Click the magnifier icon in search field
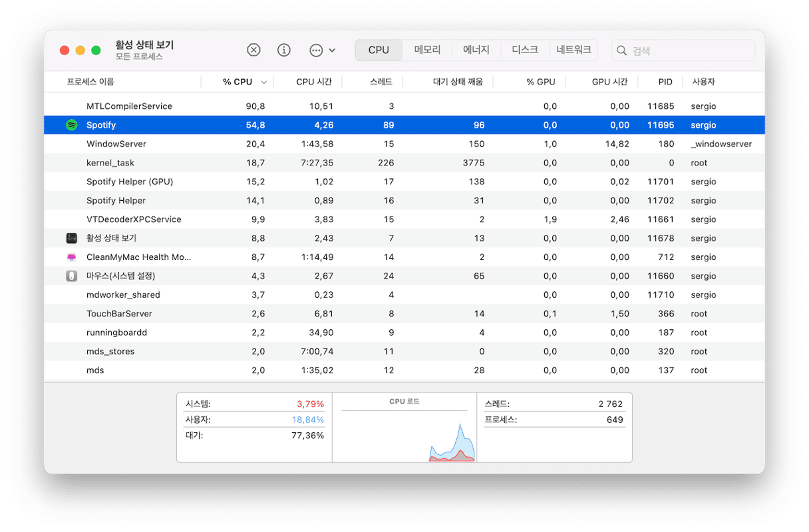 (622, 51)
